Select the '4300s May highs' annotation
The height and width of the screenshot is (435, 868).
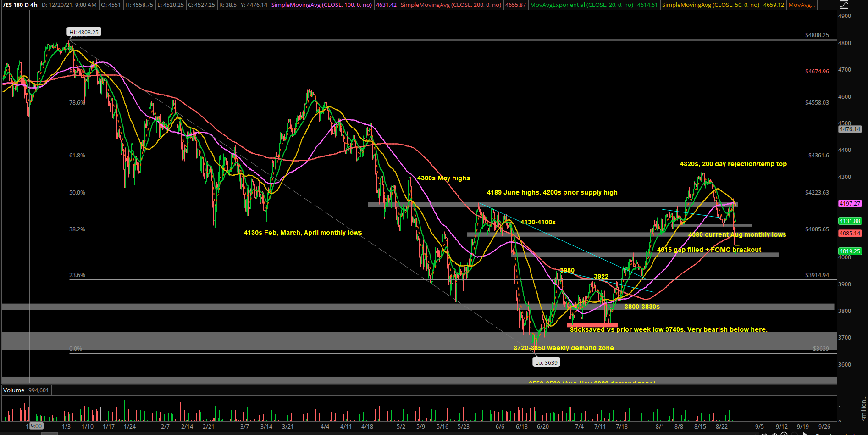443,178
